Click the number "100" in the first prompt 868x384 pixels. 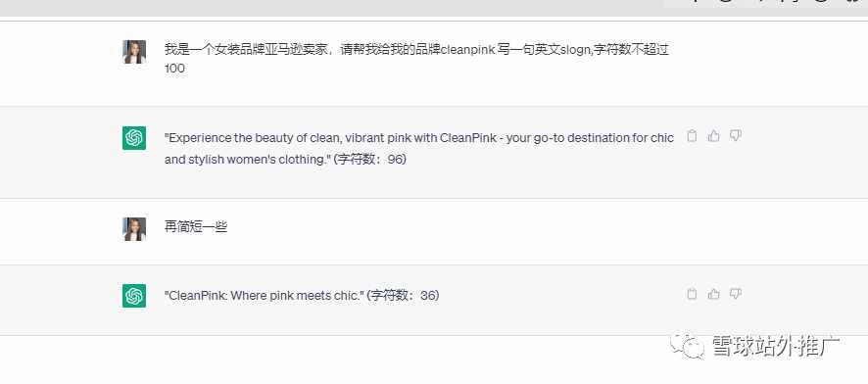pyautogui.click(x=174, y=69)
